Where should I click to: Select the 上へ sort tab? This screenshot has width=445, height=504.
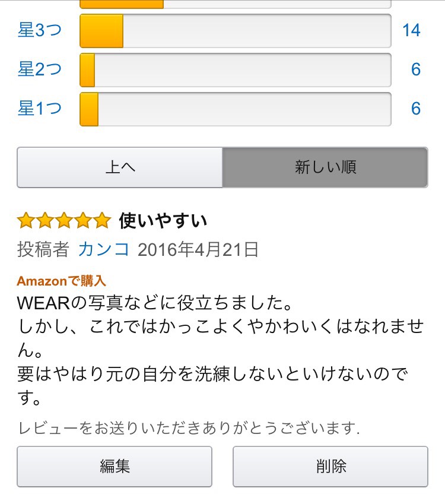pyautogui.click(x=120, y=167)
